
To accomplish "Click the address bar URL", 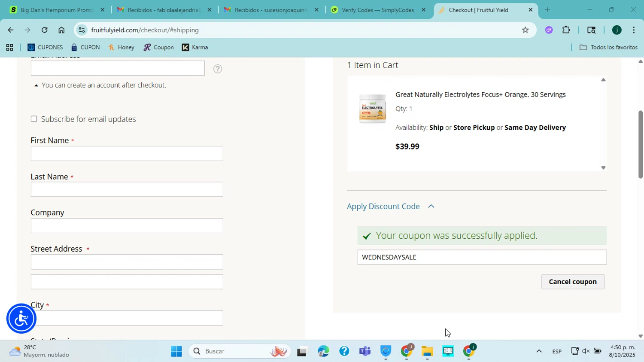I will (x=145, y=30).
